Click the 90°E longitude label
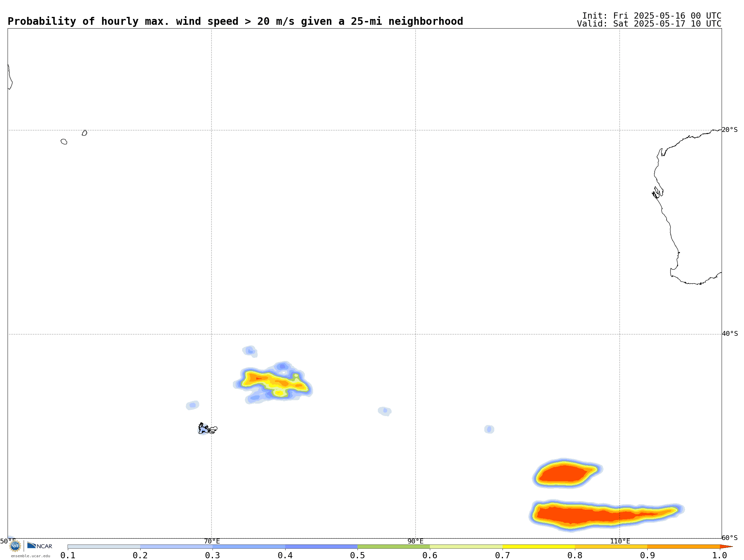The height and width of the screenshot is (560, 744). [x=415, y=541]
